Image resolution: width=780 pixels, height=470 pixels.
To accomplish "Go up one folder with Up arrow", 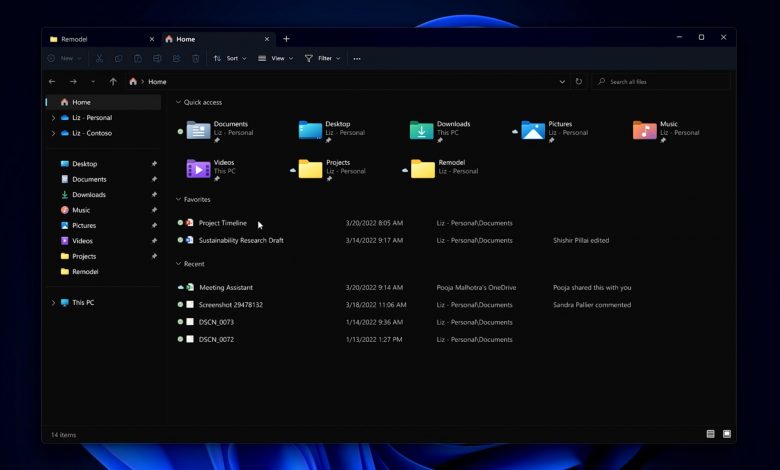I will click(x=113, y=82).
